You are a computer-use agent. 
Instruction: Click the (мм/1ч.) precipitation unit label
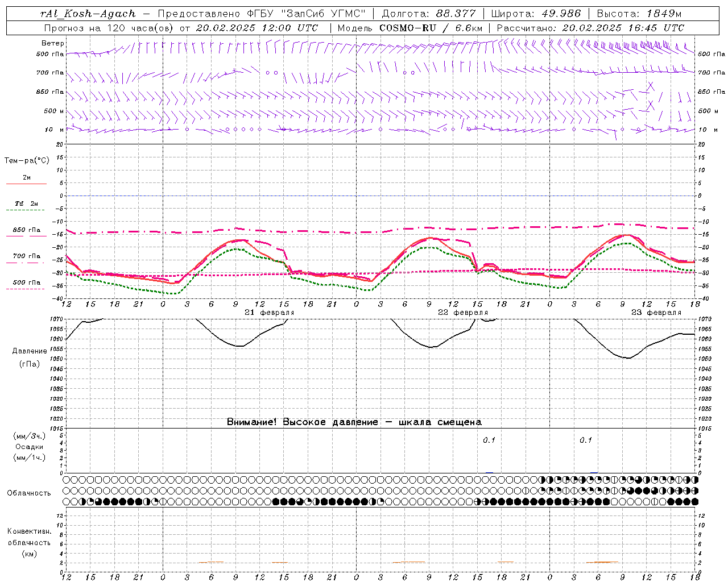[30, 458]
